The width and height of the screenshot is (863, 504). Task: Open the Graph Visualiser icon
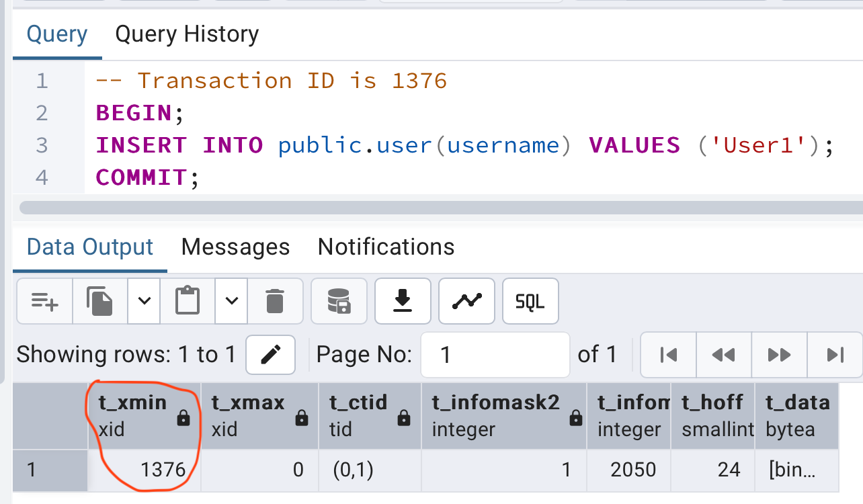tap(466, 300)
